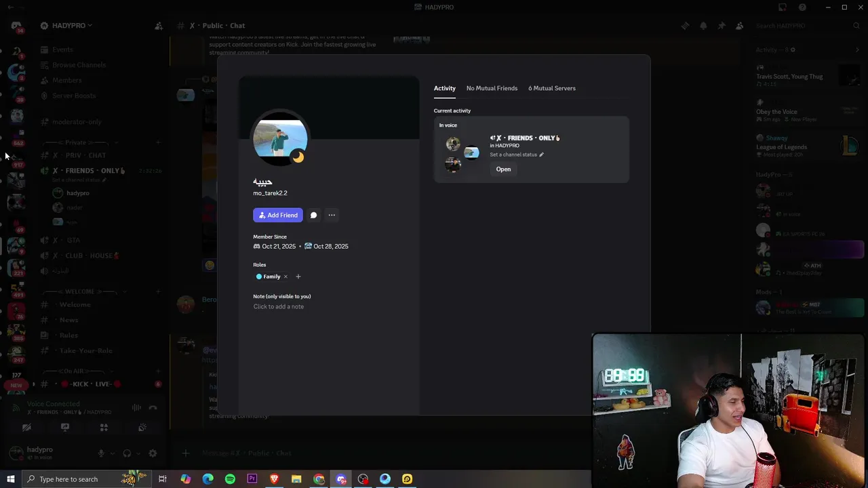Open the Inbox icon in the title bar
The image size is (868, 488).
pyautogui.click(x=783, y=7)
